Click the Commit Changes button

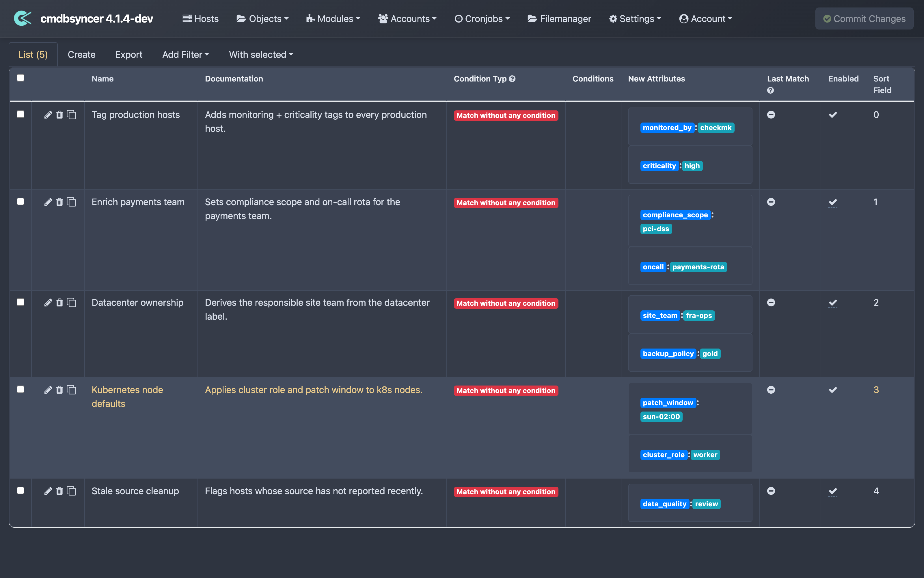coord(865,18)
